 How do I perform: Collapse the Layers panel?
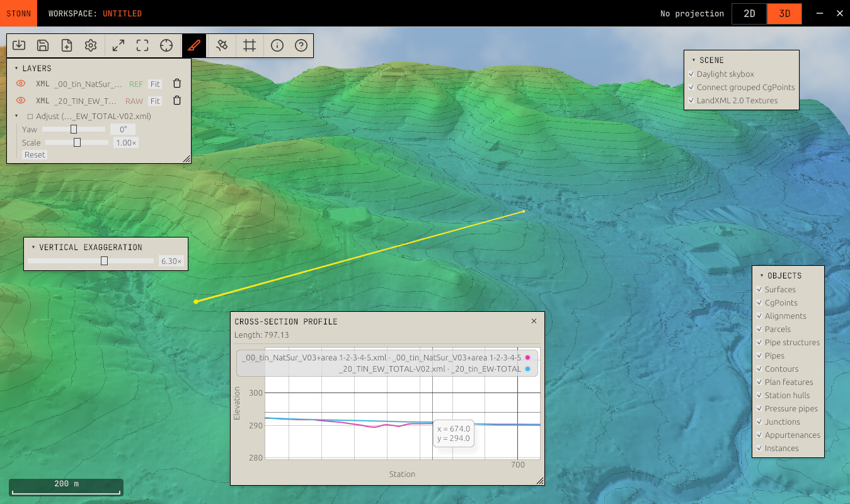[x=16, y=68]
